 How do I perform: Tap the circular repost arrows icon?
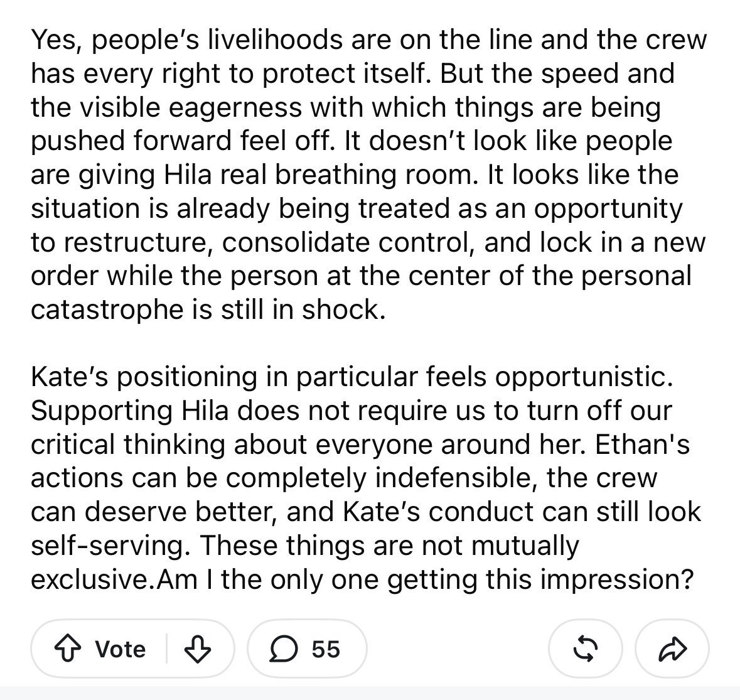[x=585, y=649]
